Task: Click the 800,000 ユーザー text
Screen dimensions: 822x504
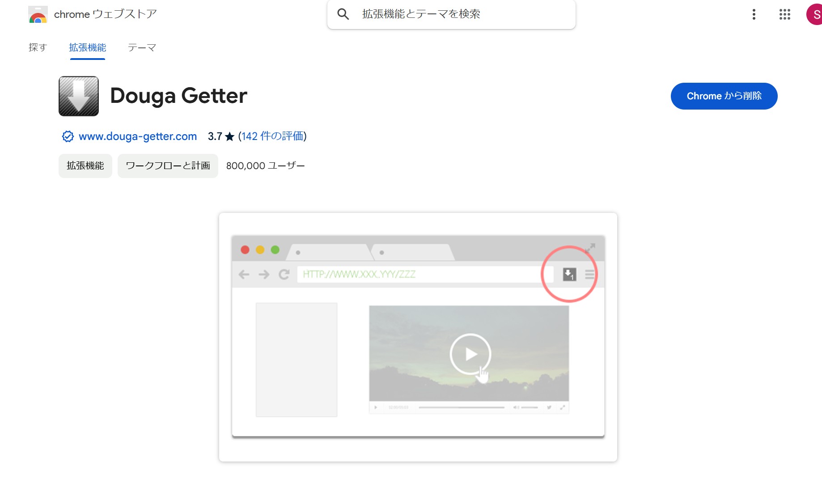Action: coord(266,166)
